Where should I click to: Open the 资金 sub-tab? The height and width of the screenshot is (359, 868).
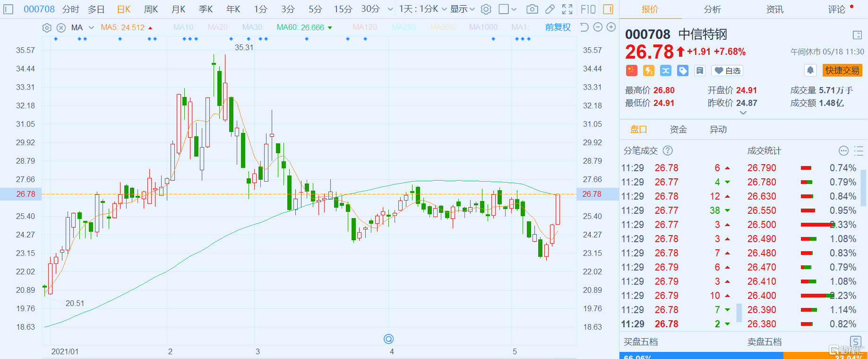[679, 130]
